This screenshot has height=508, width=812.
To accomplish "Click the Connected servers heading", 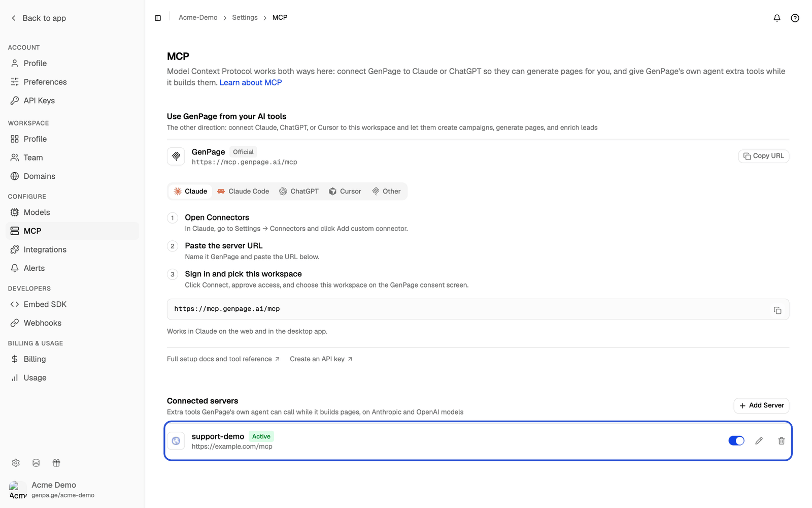I will pos(202,401).
